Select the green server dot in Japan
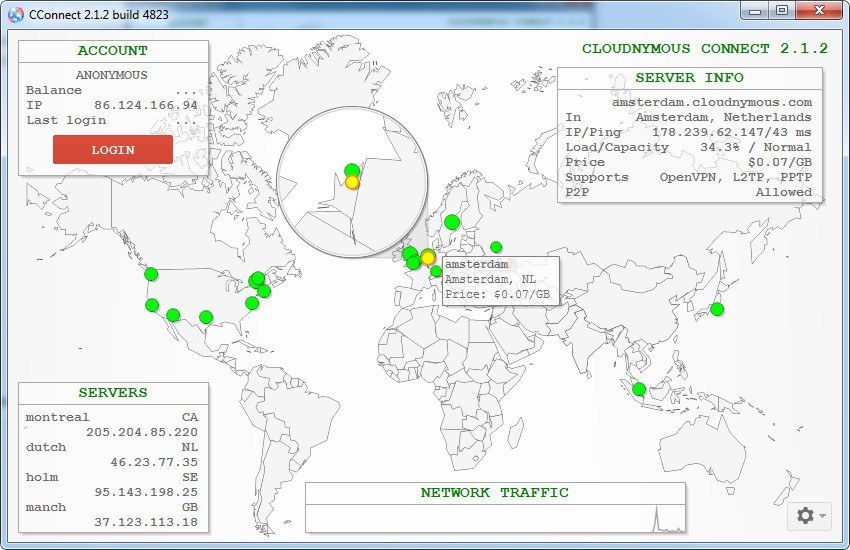 click(717, 309)
